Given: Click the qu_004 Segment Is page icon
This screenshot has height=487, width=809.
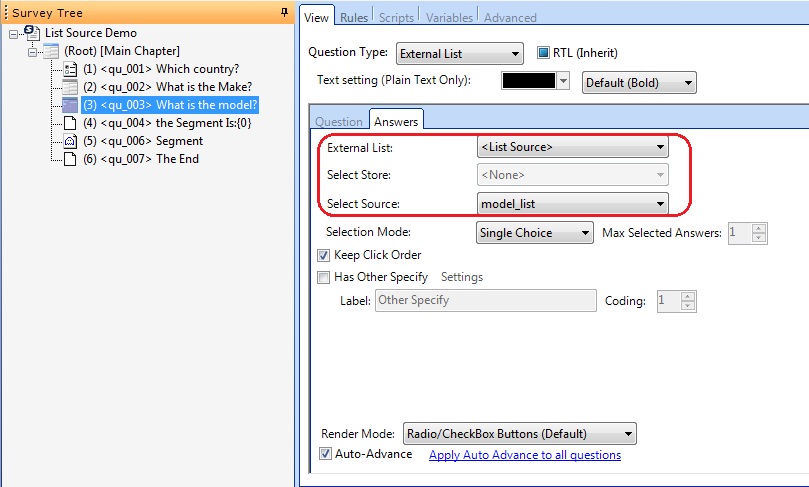Looking at the screenshot, I should pos(70,123).
